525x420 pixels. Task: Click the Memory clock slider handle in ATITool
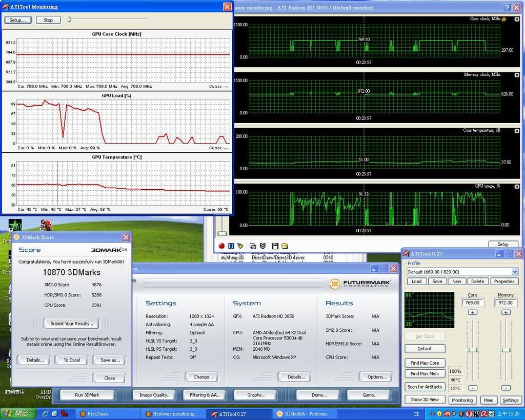[x=506, y=350]
